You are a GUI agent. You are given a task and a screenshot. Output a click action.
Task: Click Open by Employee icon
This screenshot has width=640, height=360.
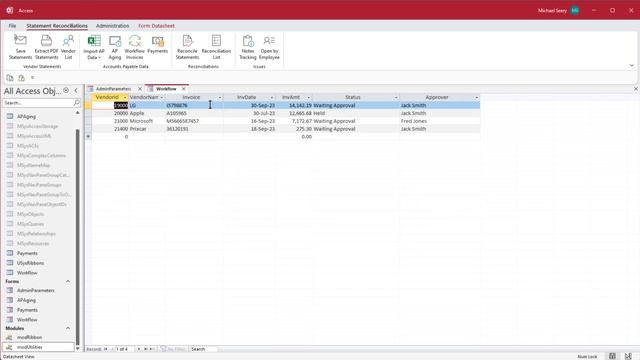(x=269, y=47)
